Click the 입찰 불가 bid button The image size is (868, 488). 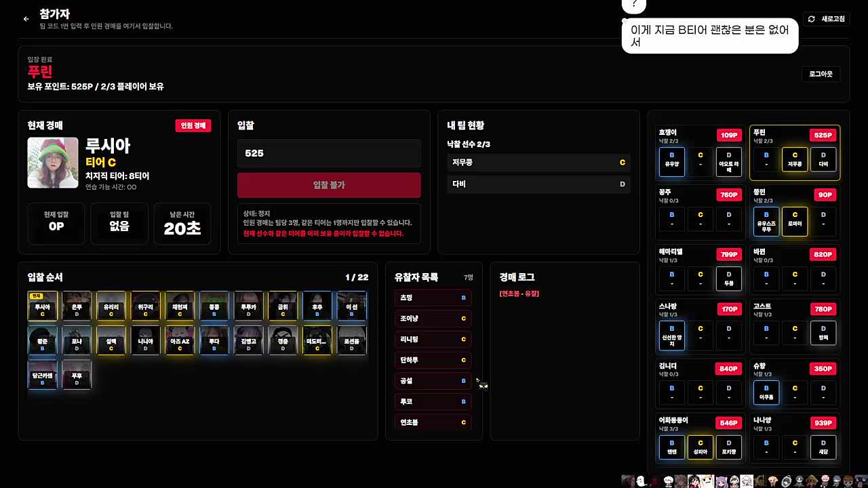329,185
